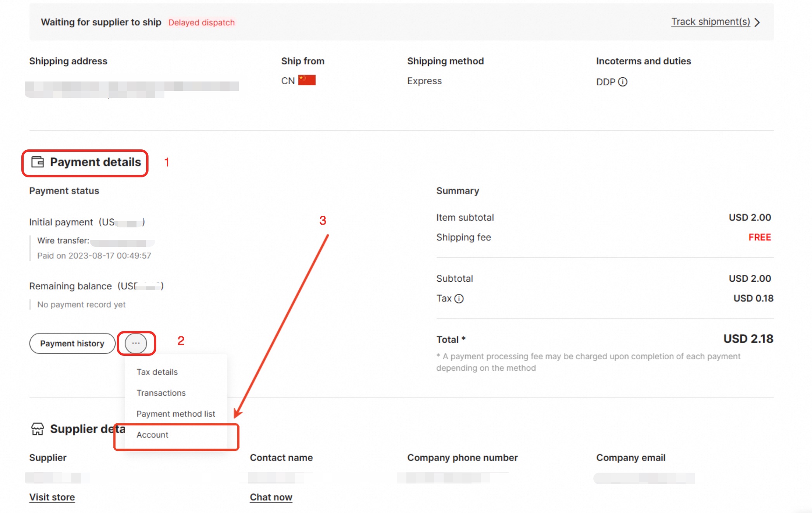The width and height of the screenshot is (812, 513).
Task: Click the payment processing fee footnote
Action: click(588, 362)
